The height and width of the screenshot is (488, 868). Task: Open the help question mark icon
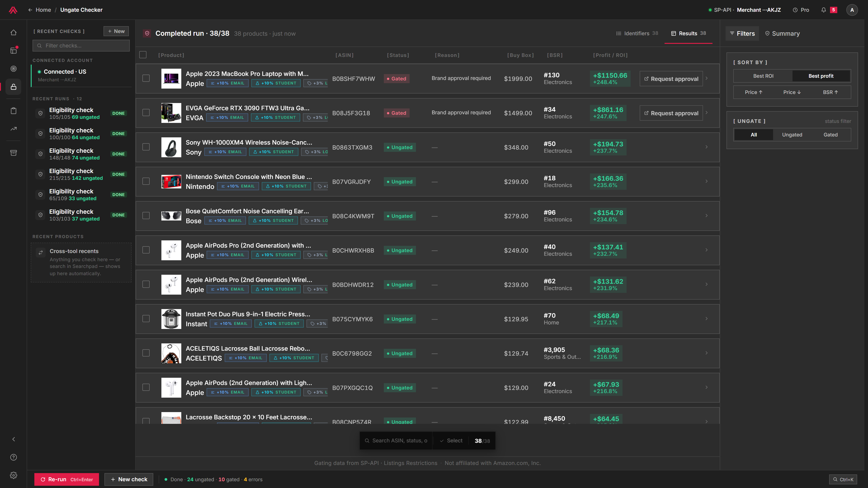click(14, 457)
